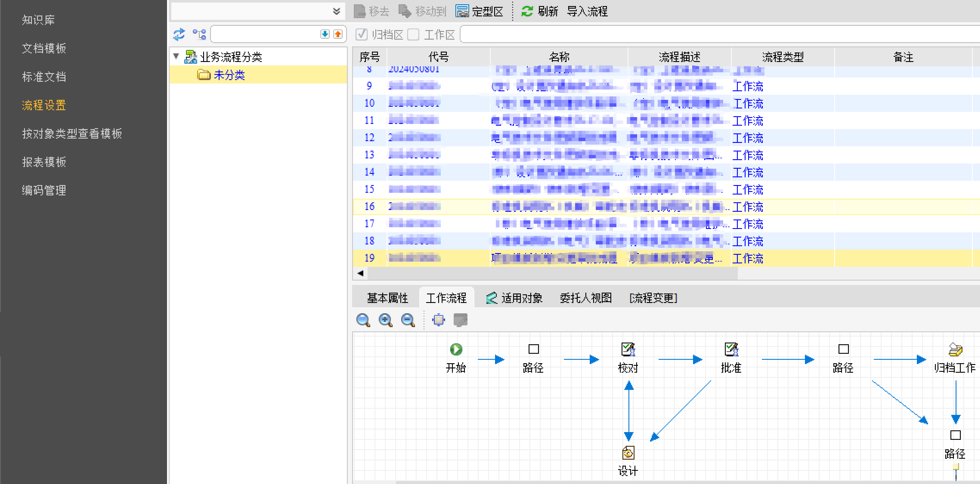Open 报表模板 in the sidebar
This screenshot has height=484, width=980.
click(x=44, y=162)
